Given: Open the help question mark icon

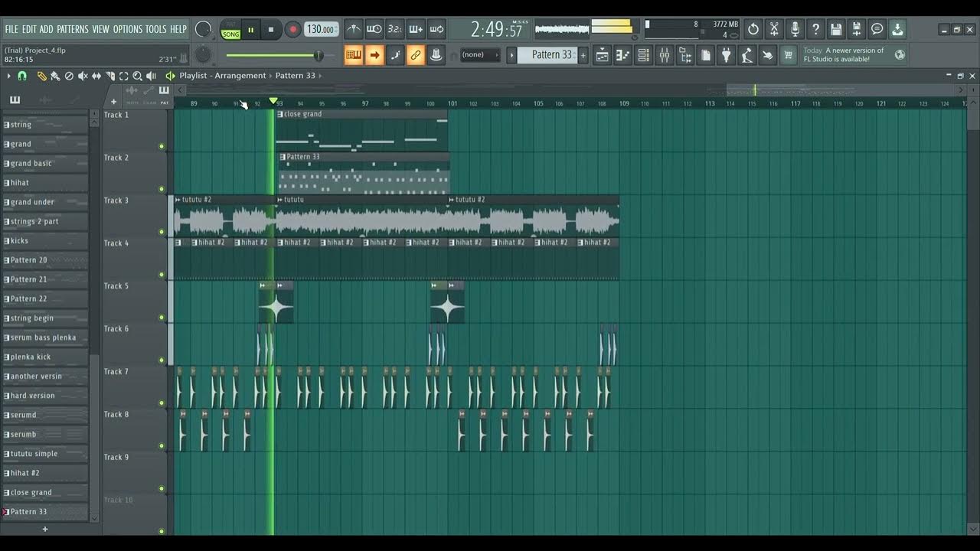Looking at the screenshot, I should tap(815, 29).
